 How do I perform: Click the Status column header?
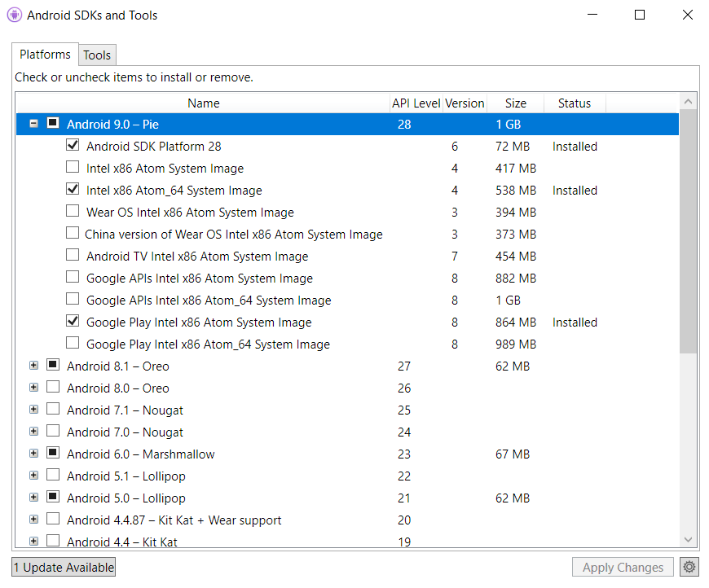tap(575, 103)
